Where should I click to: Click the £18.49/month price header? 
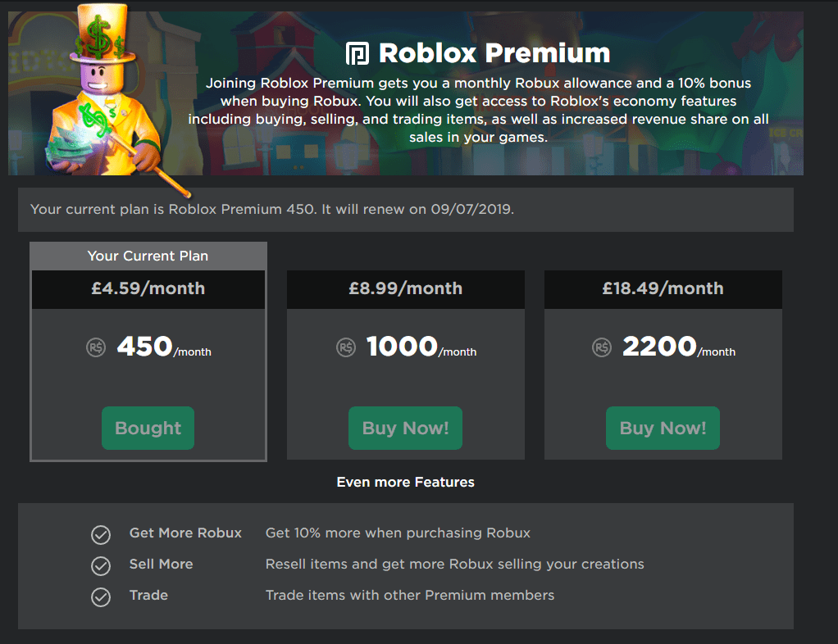663,289
